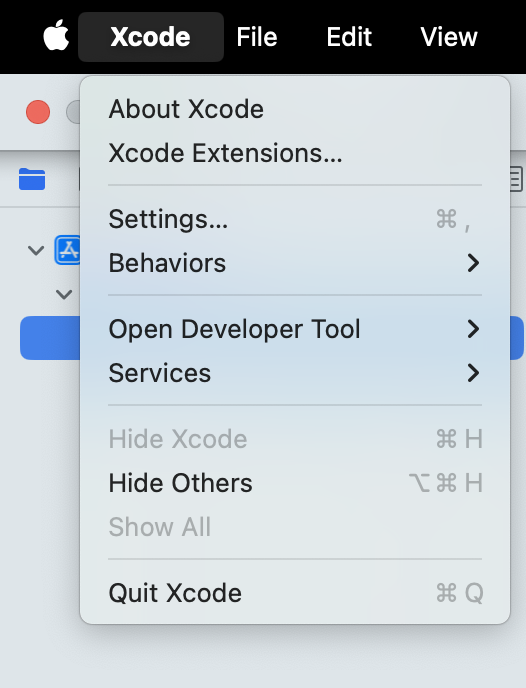
Task: Expand the Open Developer Tool submenu arrow
Action: click(x=473, y=329)
